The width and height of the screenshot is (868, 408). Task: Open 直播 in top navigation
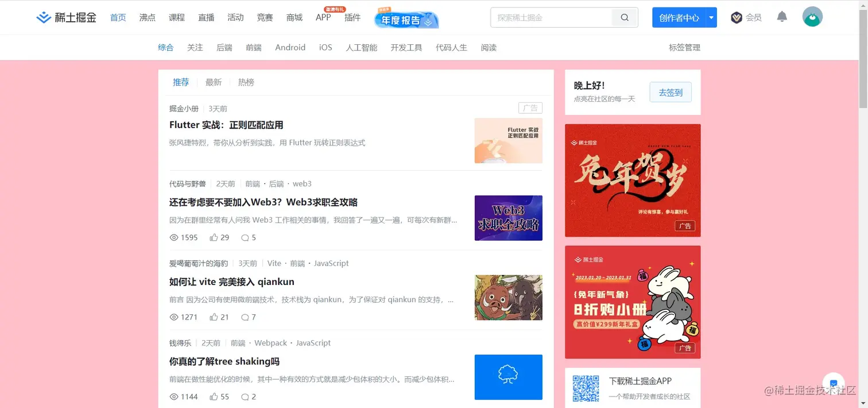coord(206,17)
